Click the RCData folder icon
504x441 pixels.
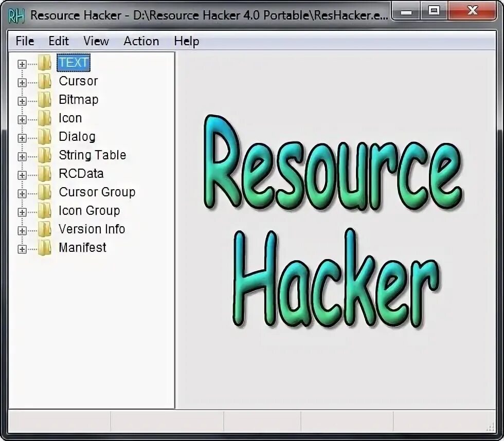[x=44, y=174]
